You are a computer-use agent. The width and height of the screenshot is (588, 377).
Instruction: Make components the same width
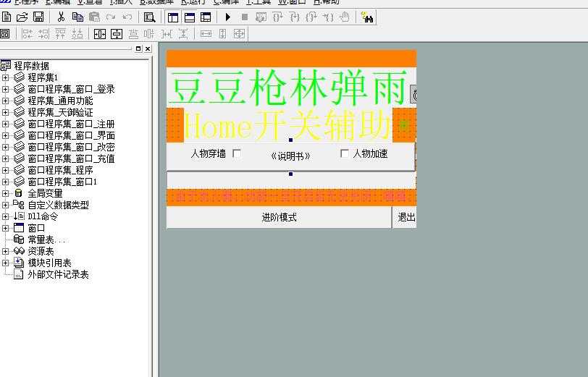pyautogui.click(x=206, y=34)
